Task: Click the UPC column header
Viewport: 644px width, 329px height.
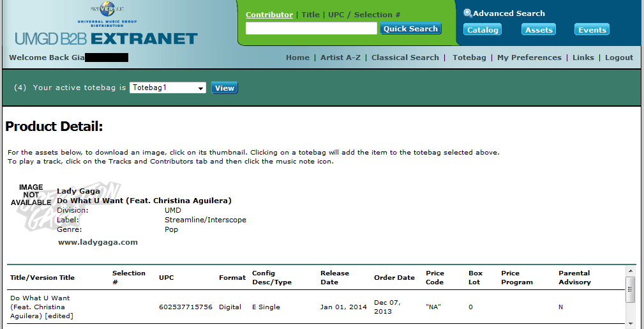Action: [167, 278]
